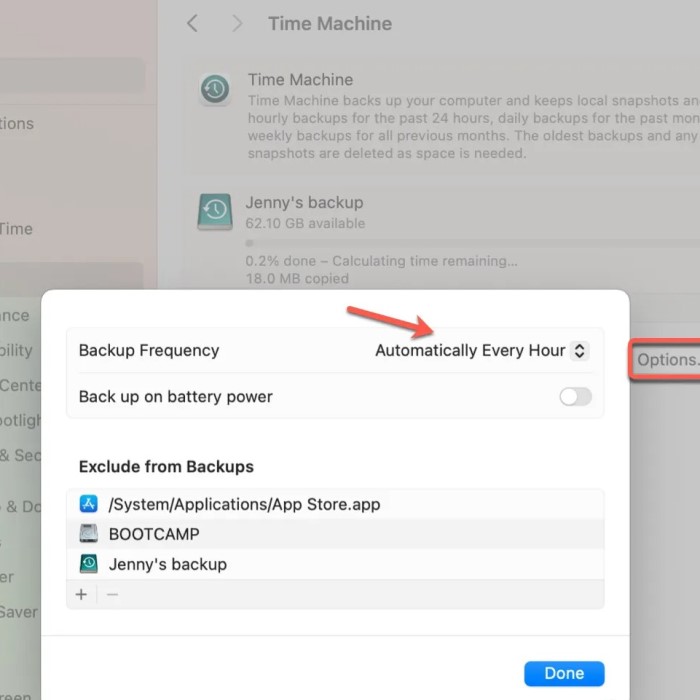Click '0.2% done – Calculating time remaining' text
The image size is (700, 700).
click(x=381, y=261)
